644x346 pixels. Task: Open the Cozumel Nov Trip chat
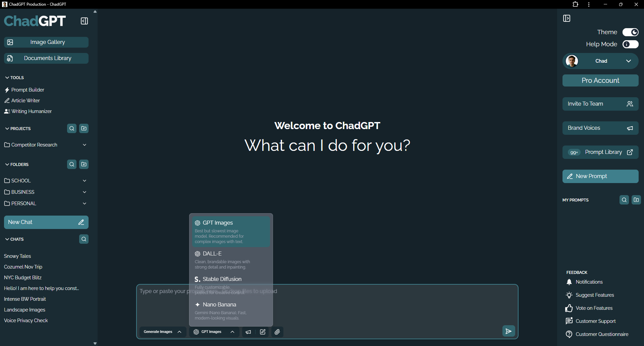pyautogui.click(x=23, y=267)
